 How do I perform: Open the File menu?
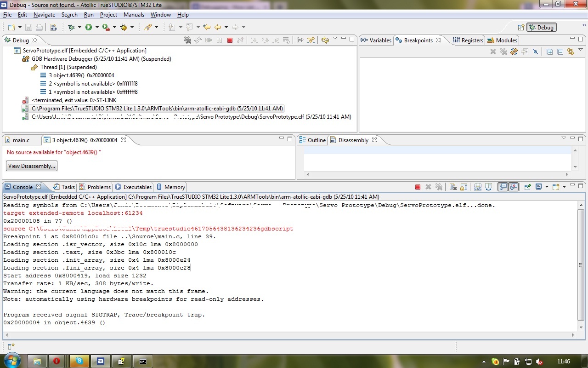point(7,15)
